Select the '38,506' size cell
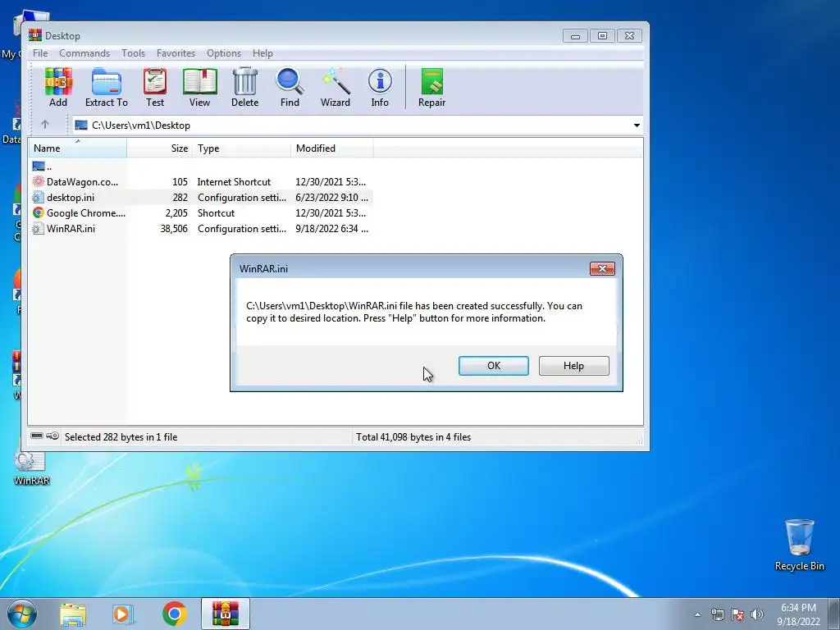The image size is (840, 630). [174, 228]
